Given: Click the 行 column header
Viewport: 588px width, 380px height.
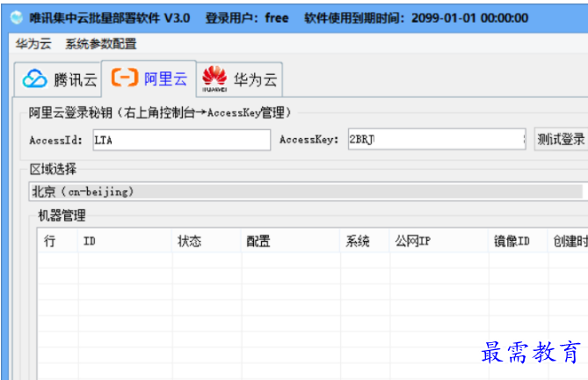Looking at the screenshot, I should point(57,241).
